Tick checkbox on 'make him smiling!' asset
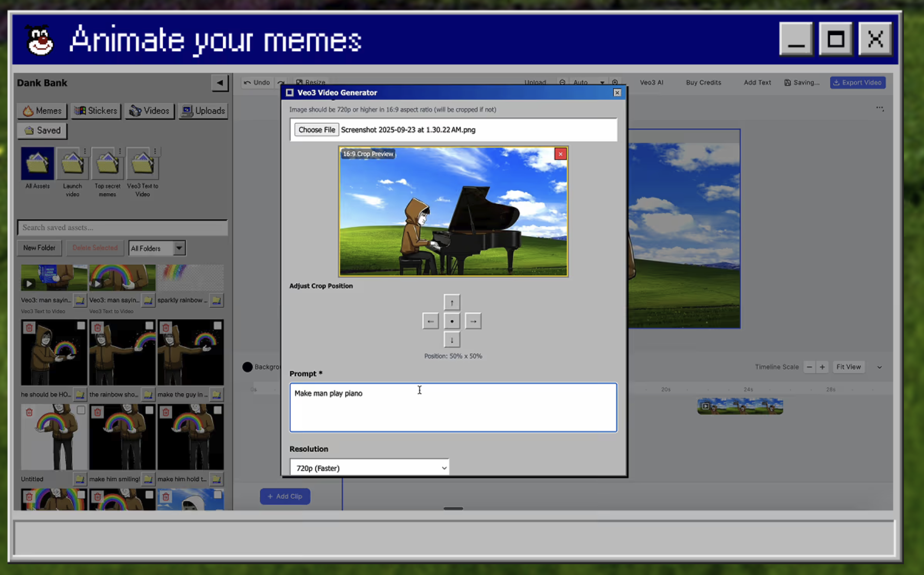The height and width of the screenshot is (575, 924). coord(149,410)
